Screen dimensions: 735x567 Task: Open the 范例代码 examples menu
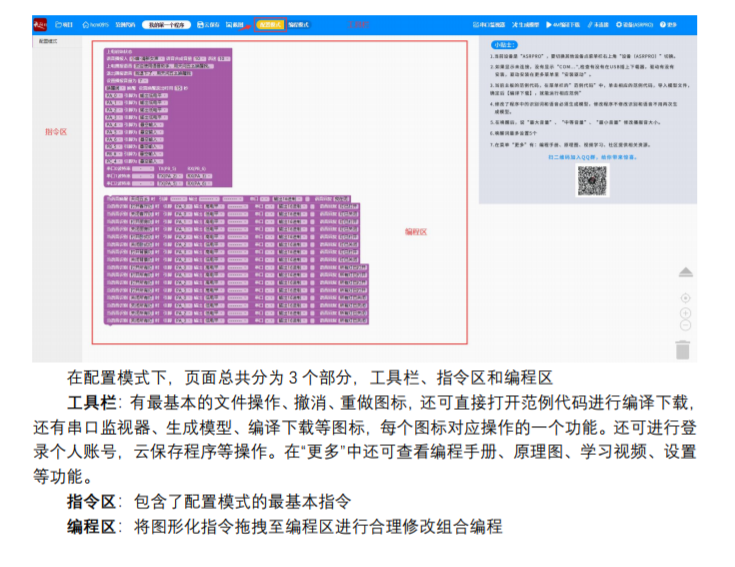[125, 25]
